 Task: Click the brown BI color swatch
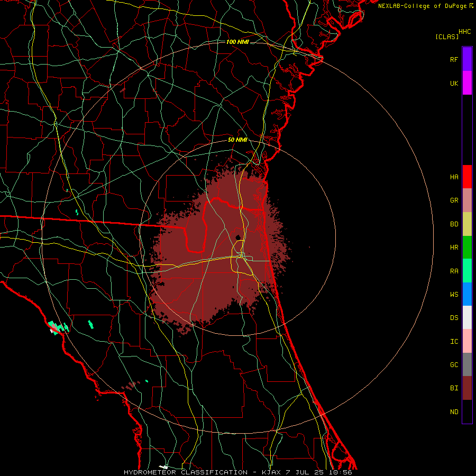tap(467, 388)
